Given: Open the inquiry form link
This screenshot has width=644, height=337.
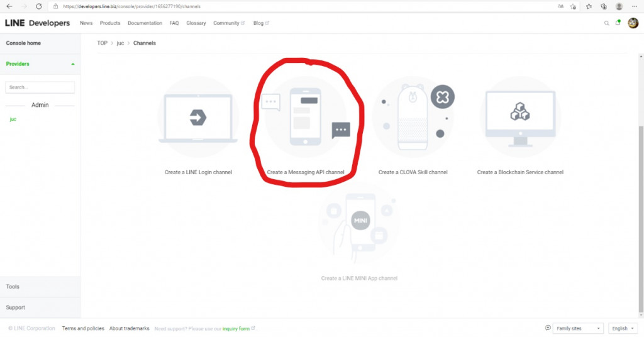Looking at the screenshot, I should 238,328.
